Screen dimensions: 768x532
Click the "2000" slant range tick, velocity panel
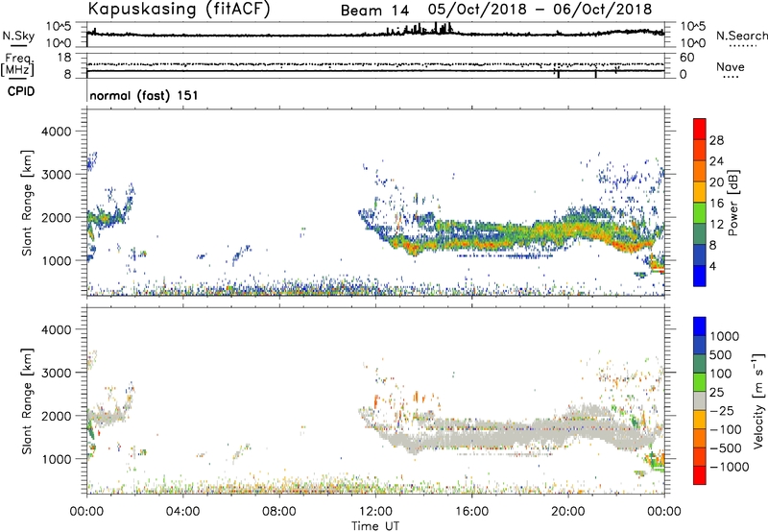[56, 416]
